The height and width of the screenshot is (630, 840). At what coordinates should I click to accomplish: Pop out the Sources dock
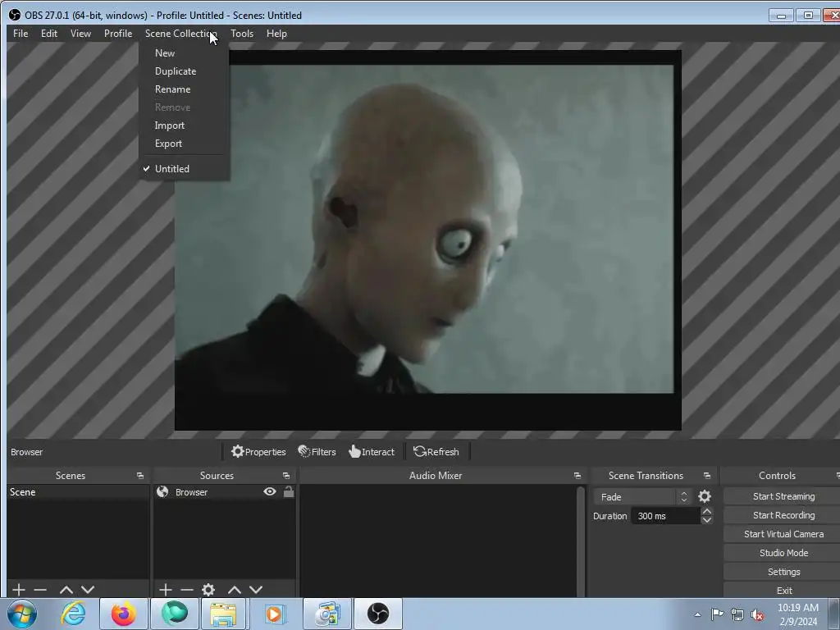point(286,476)
